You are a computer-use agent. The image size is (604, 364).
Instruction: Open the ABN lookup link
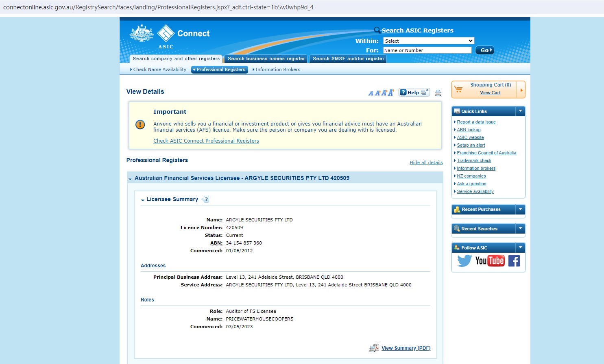469,130
